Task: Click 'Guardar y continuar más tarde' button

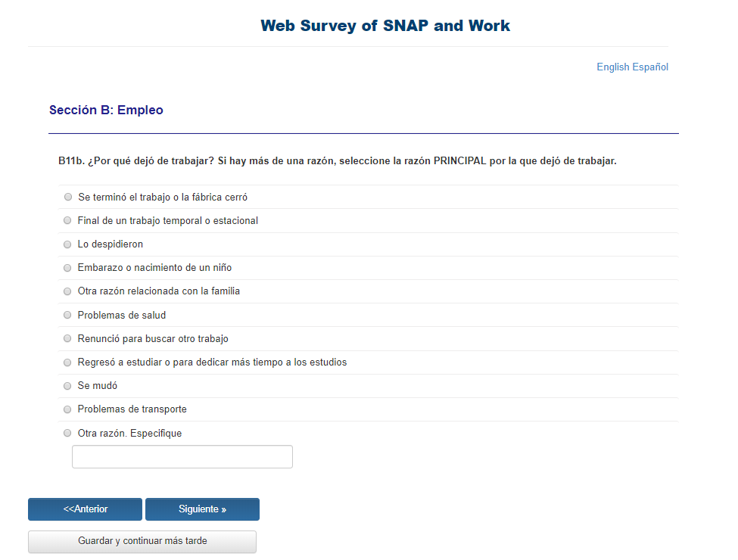Action: tap(142, 542)
